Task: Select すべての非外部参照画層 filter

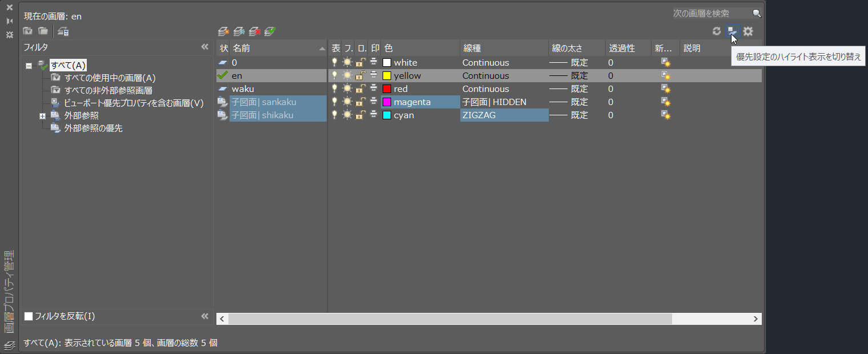Action: tap(108, 90)
